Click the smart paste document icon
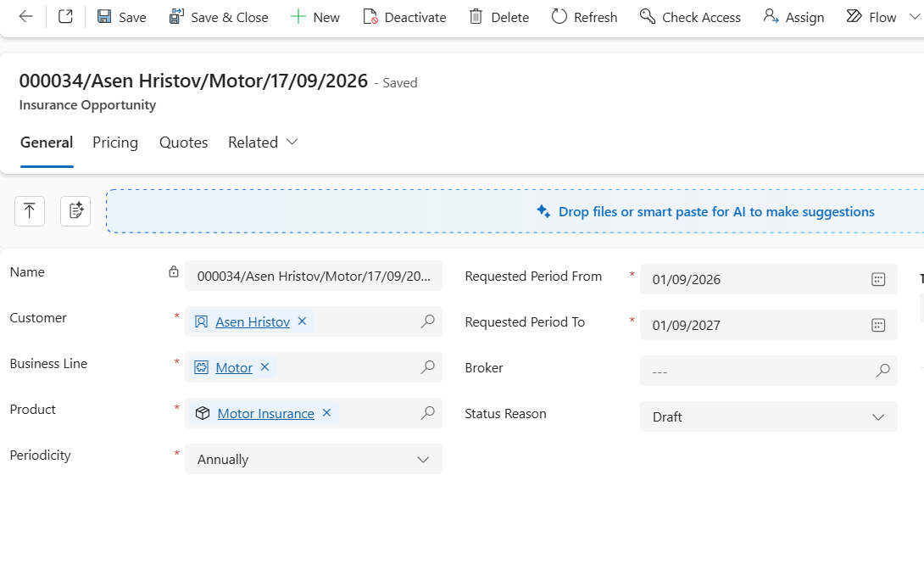This screenshot has height=570, width=924. click(x=75, y=211)
